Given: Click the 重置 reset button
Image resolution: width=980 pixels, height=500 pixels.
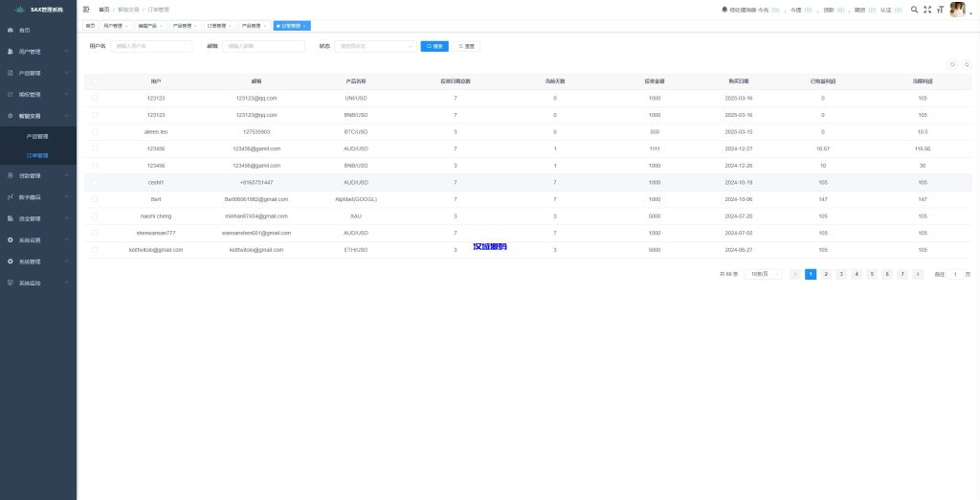Looking at the screenshot, I should pos(466,46).
